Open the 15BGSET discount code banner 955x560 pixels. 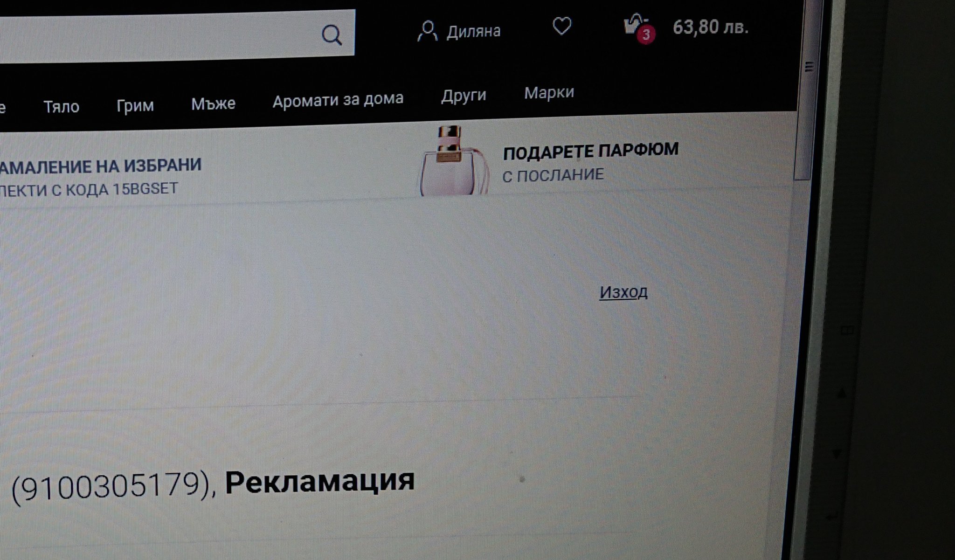click(x=100, y=178)
